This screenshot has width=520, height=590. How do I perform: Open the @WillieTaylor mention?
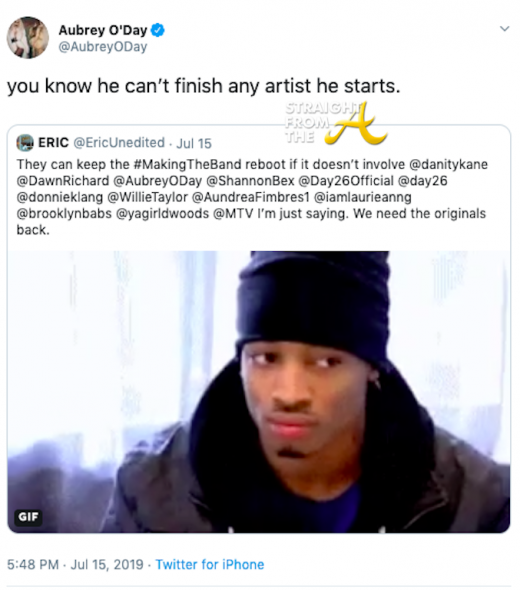pyautogui.click(x=147, y=197)
